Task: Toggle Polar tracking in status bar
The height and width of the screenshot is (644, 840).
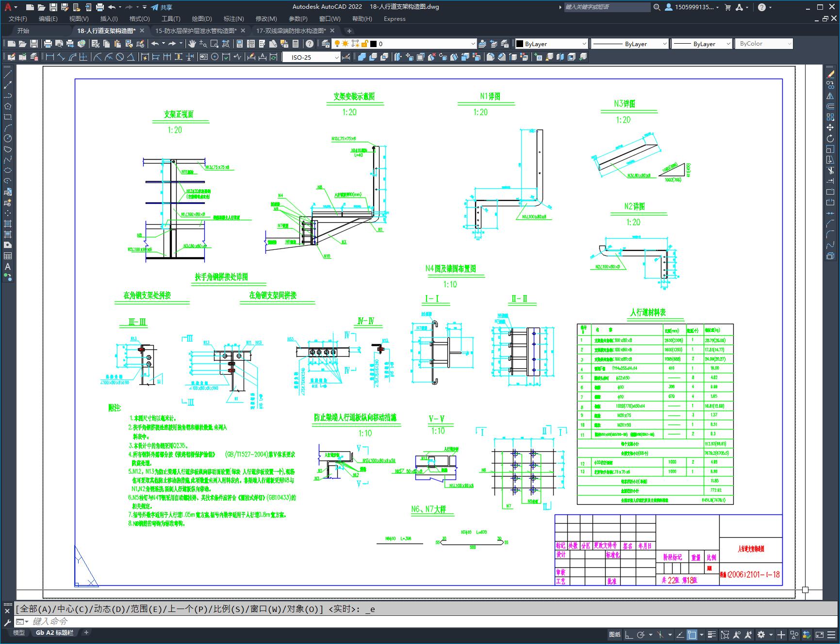Action: (641, 634)
